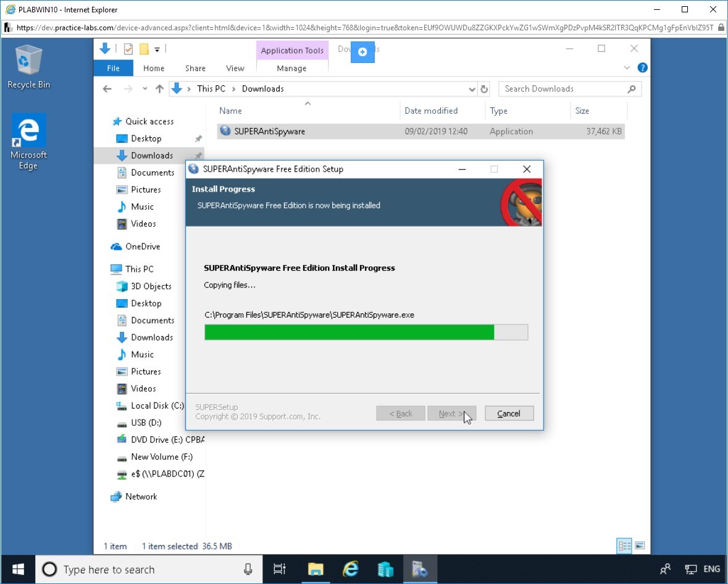
Task: Click the blue plus lab toolbar button
Action: point(362,51)
